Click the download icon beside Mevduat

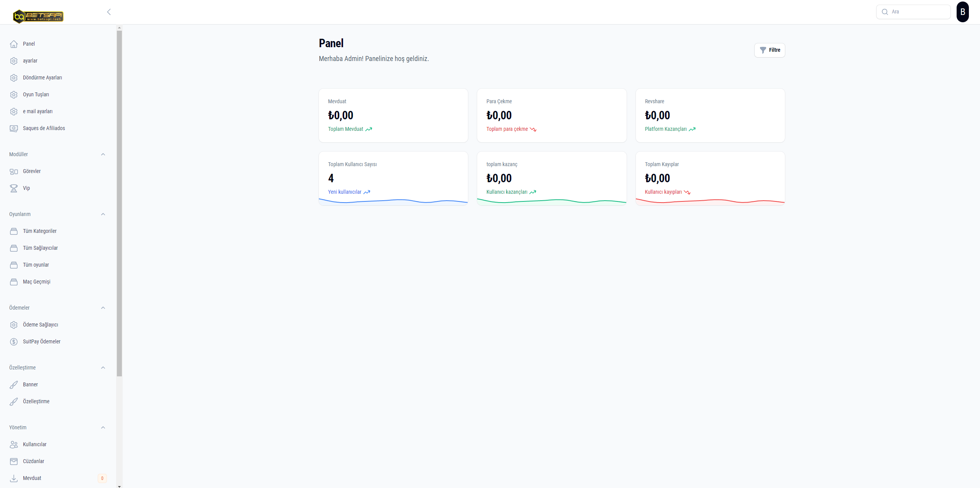click(14, 478)
